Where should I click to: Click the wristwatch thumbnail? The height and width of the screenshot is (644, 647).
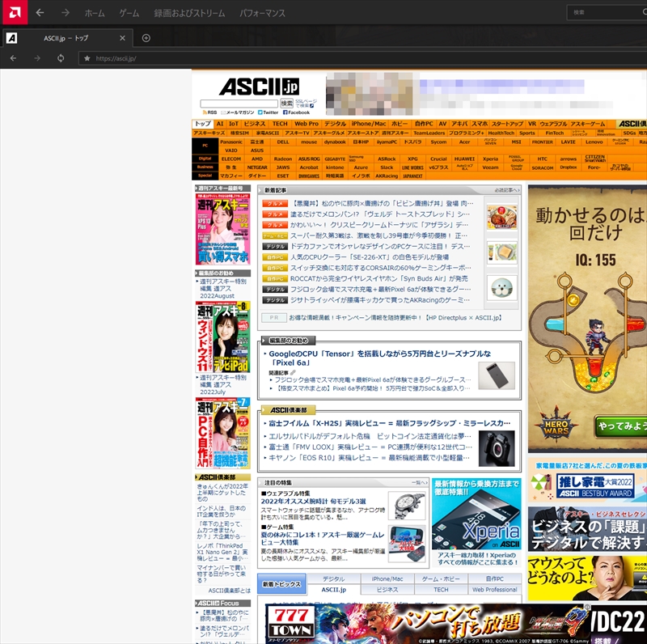pyautogui.click(x=407, y=506)
